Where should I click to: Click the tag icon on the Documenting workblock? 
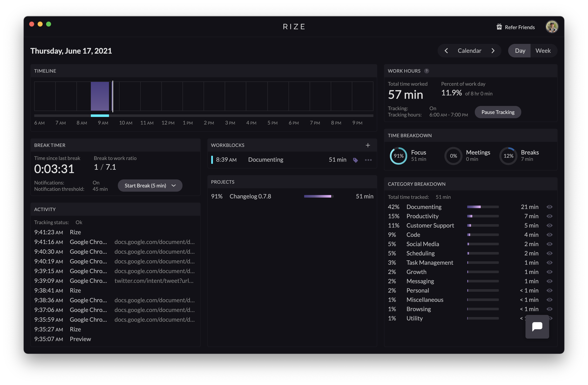tap(355, 160)
